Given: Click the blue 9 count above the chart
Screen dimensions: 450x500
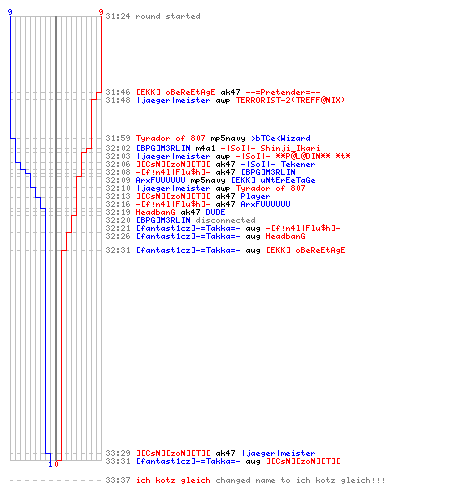Looking at the screenshot, I should pos(10,12).
